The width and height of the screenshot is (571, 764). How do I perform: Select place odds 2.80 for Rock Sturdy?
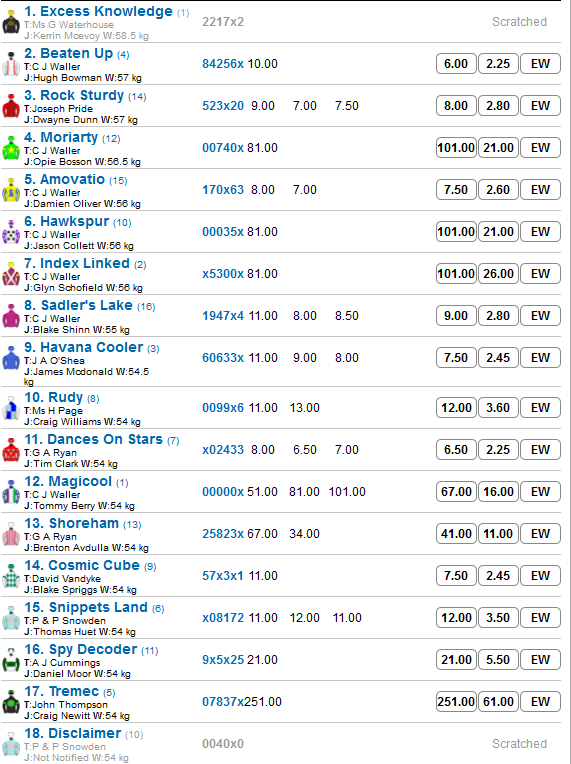498,106
